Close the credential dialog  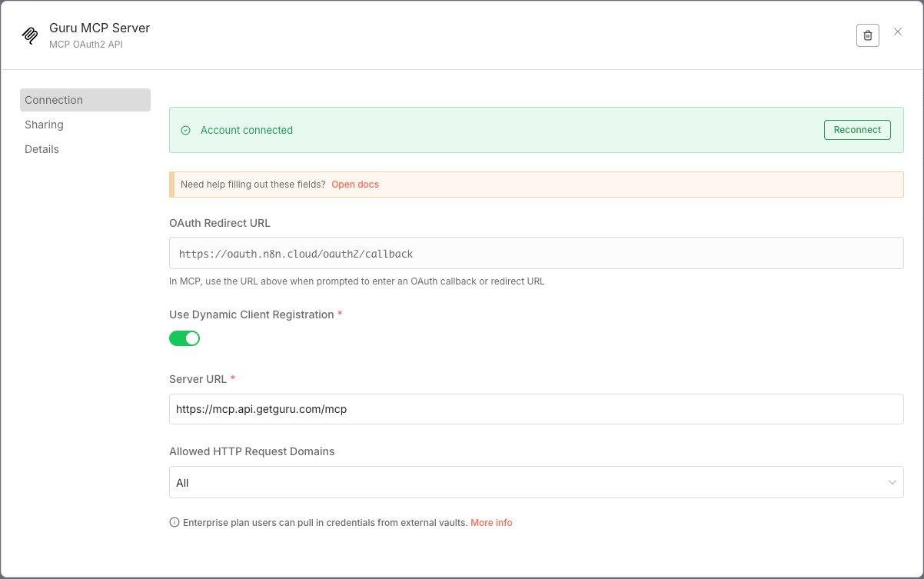coord(898,32)
